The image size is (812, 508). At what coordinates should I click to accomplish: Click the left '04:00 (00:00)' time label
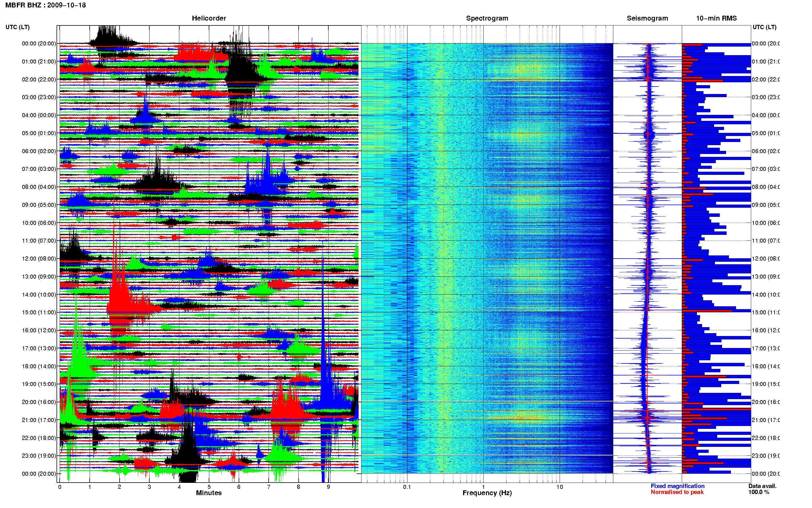[39, 115]
